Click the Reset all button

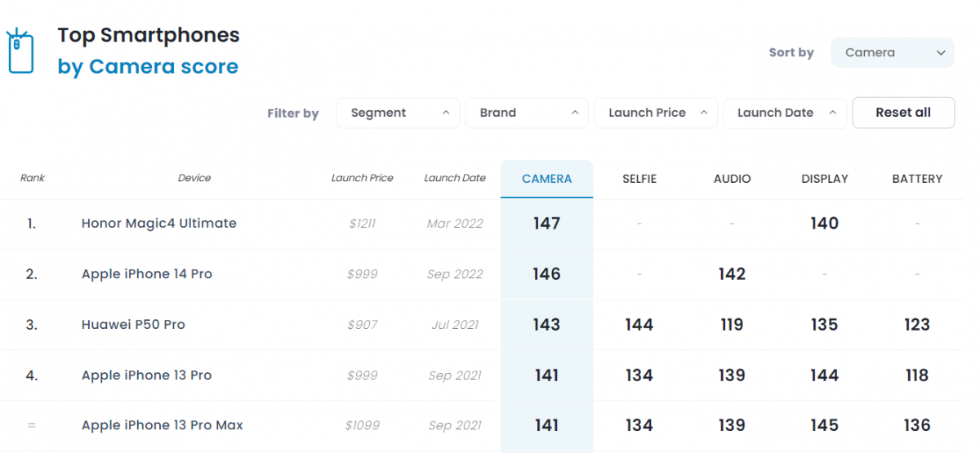click(x=903, y=113)
